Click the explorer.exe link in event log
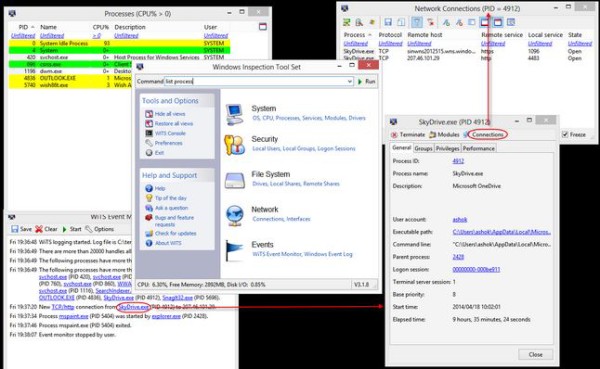Image resolution: width=600 pixels, height=369 pixels. pos(166,316)
